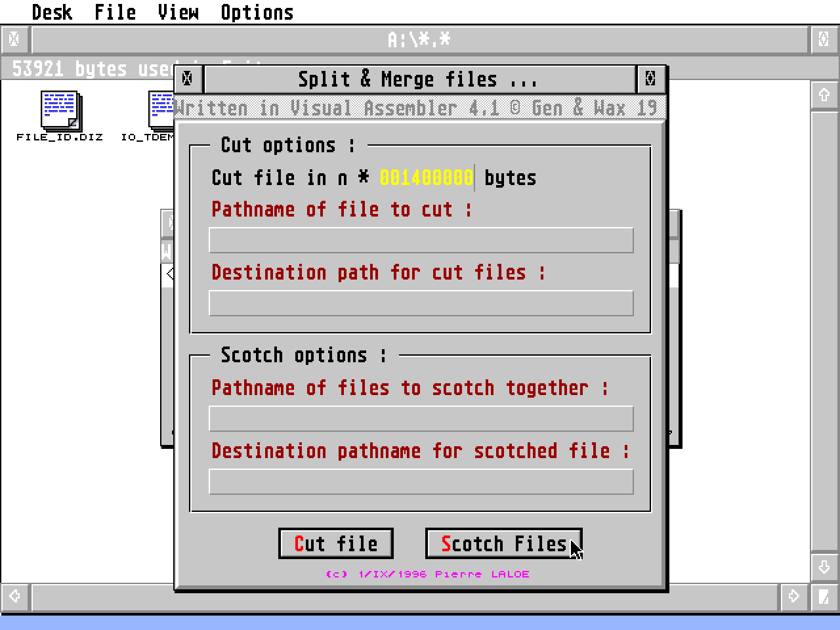Click the right scroll arrow at the window bottom

tap(793, 598)
